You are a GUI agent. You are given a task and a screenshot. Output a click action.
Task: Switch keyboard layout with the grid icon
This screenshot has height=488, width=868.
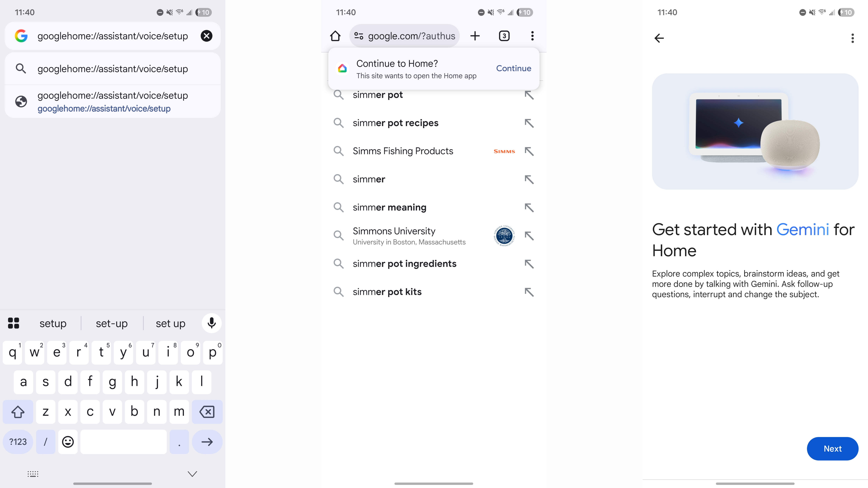pos(13,323)
